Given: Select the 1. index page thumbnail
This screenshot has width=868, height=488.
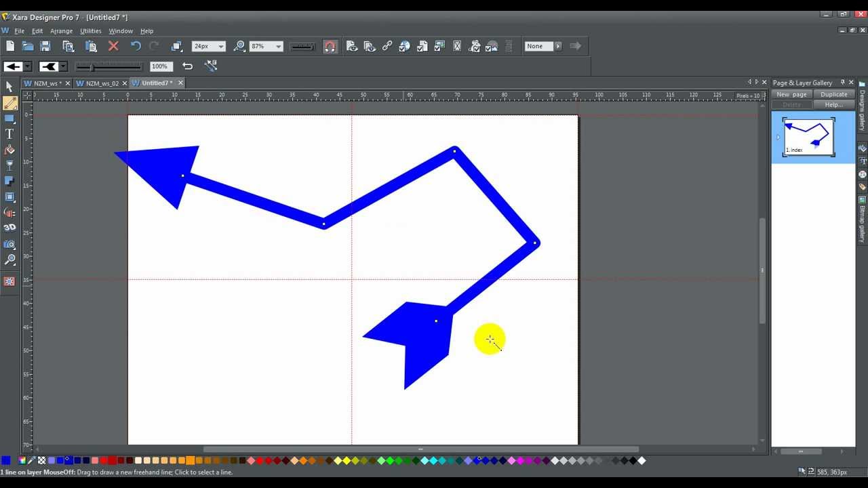Looking at the screenshot, I should point(809,137).
